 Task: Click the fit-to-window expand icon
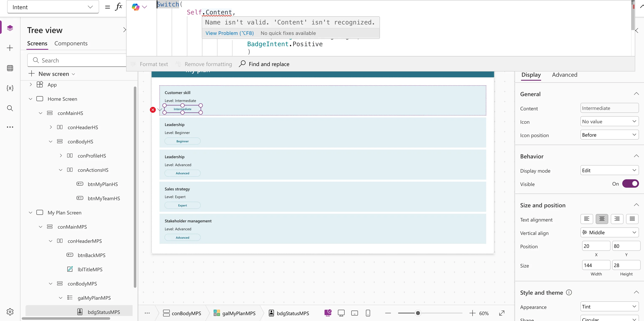pos(501,313)
